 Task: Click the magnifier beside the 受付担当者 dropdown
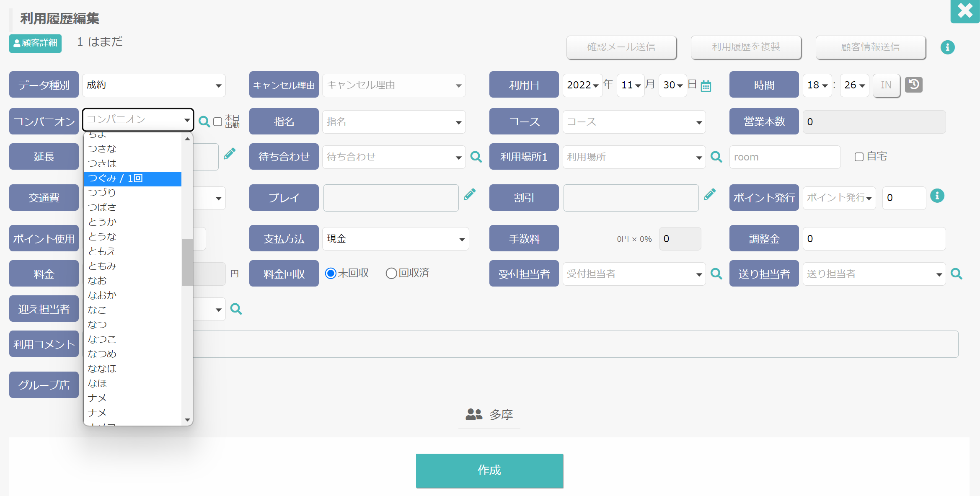tap(716, 274)
